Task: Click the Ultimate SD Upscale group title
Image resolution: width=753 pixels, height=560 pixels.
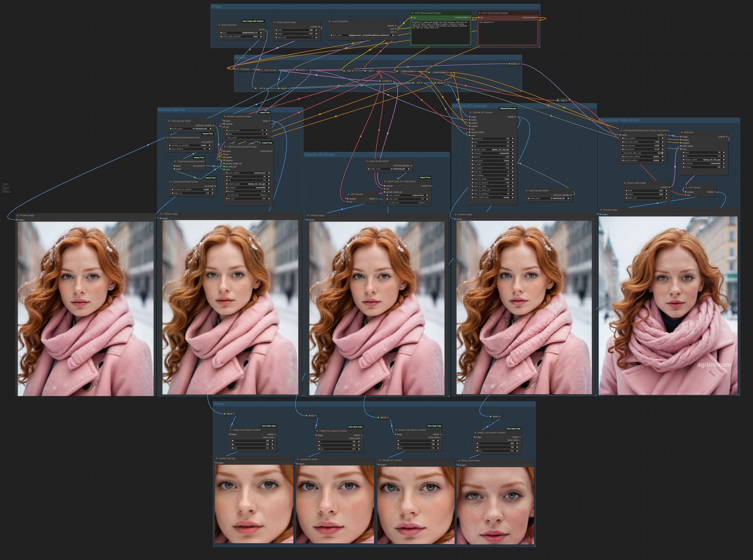Action: tap(469, 106)
